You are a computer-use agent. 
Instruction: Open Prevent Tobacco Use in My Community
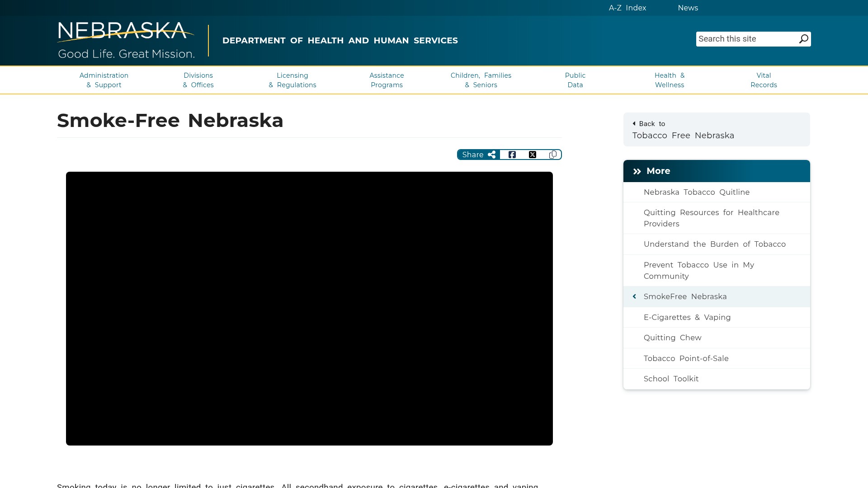717,270
